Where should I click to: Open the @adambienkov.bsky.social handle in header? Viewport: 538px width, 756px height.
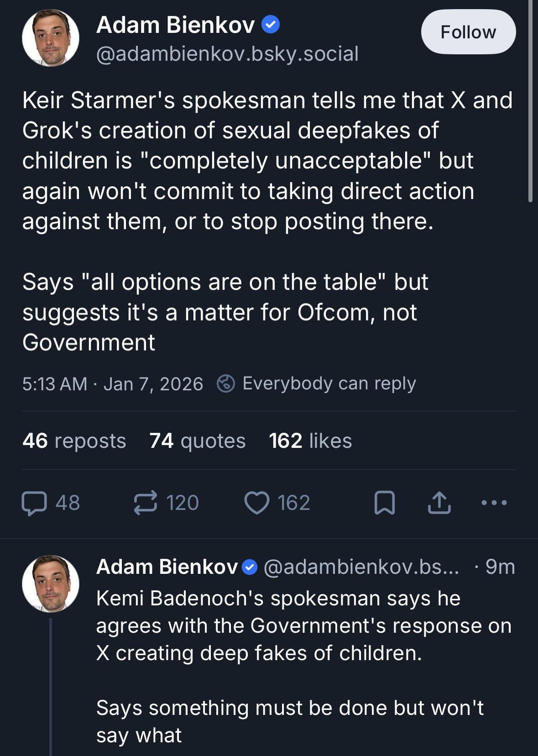[227, 54]
